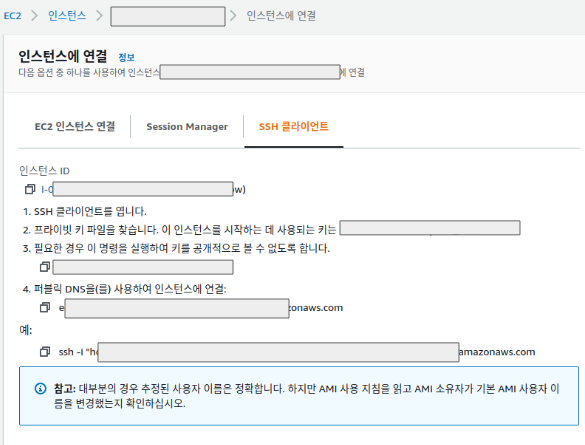Switch to the Session Manager tab
Viewport: 585px width, 445px height.
tap(187, 127)
